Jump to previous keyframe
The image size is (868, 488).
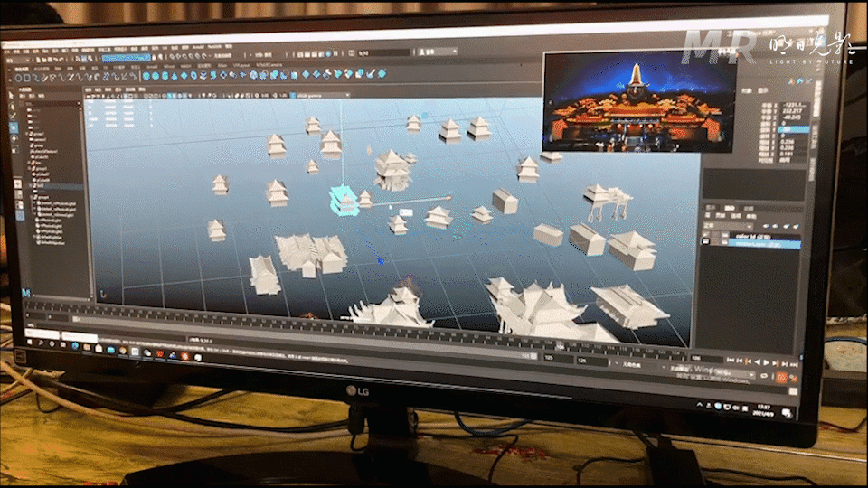pos(748,361)
